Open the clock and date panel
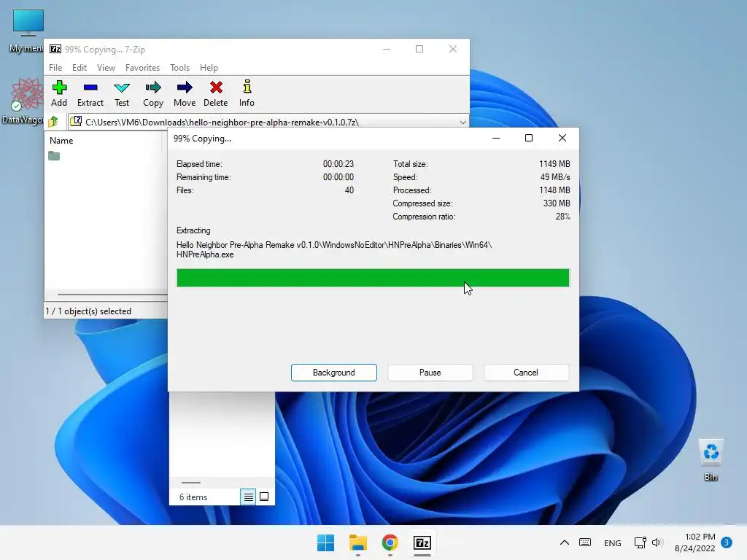The height and width of the screenshot is (560, 747). pos(695,542)
